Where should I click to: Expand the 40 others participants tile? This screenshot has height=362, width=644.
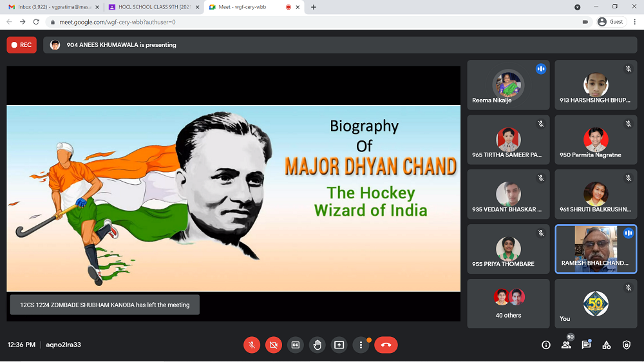[x=508, y=303]
